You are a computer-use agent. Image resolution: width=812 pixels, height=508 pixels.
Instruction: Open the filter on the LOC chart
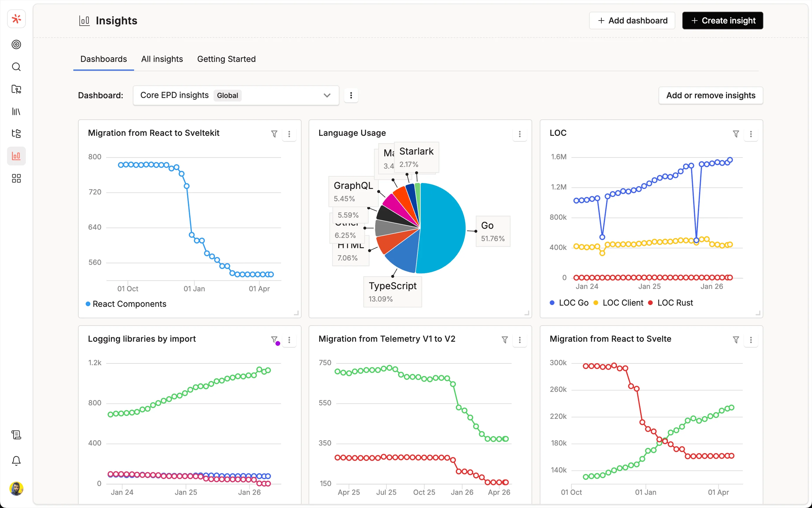coord(736,134)
